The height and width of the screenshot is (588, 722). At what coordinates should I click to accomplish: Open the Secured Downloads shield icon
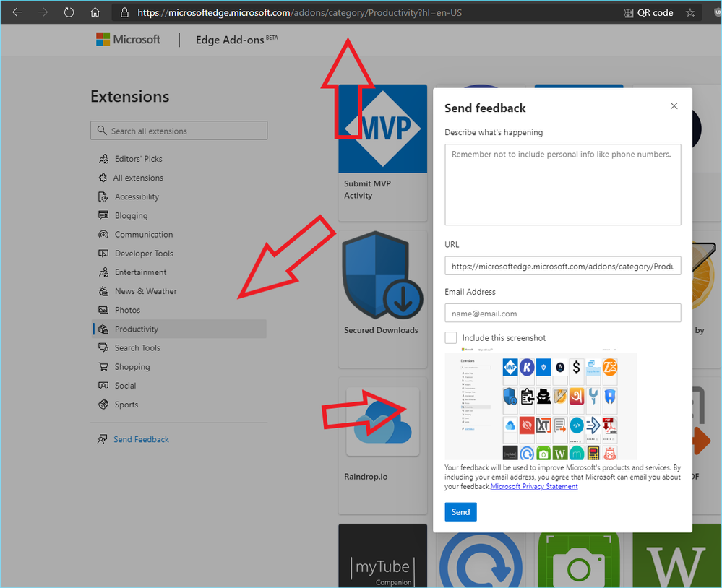[x=382, y=276]
